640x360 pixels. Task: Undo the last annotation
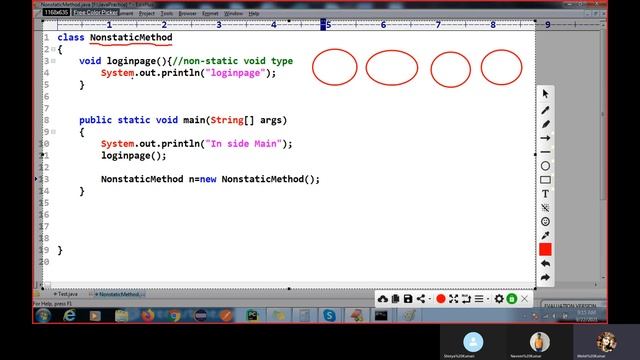545,264
